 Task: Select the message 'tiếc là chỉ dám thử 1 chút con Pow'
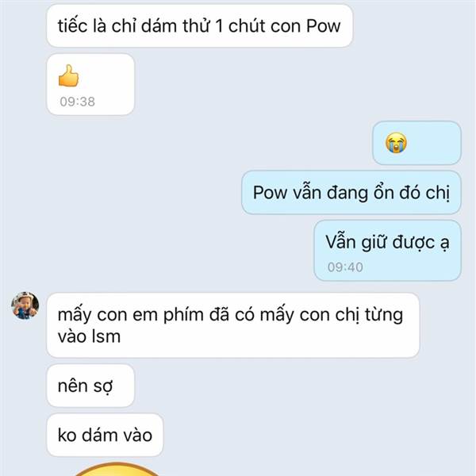200,26
